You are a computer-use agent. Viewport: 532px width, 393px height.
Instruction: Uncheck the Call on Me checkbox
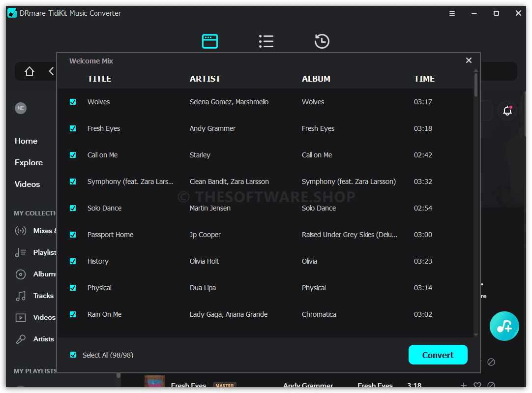(73, 155)
